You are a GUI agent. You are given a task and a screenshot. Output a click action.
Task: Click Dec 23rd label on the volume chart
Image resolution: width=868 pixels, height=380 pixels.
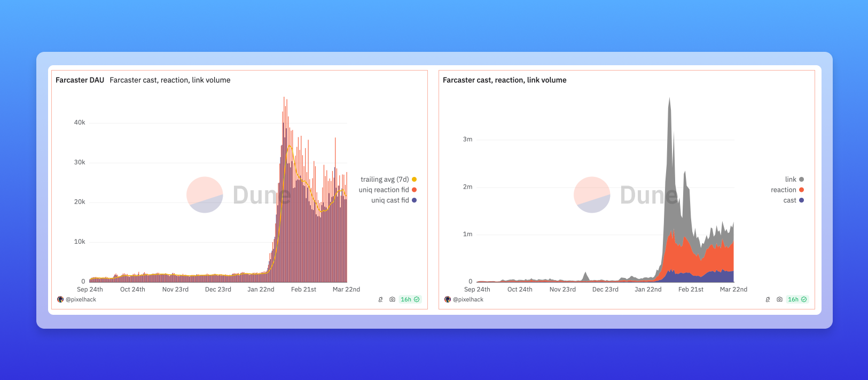pyautogui.click(x=605, y=290)
